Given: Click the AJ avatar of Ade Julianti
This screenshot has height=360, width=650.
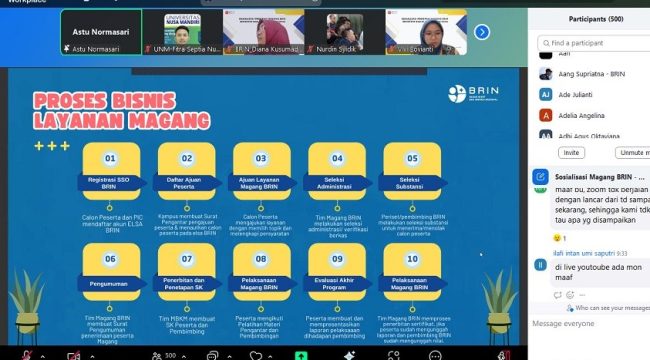Looking at the screenshot, I should [546, 95].
